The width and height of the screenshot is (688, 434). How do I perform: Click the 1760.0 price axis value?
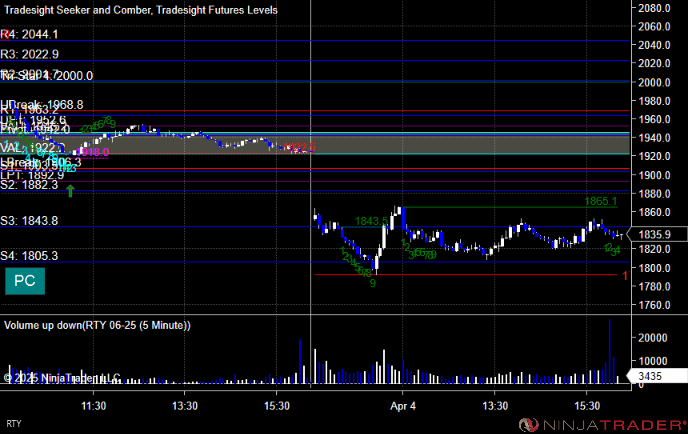point(654,305)
